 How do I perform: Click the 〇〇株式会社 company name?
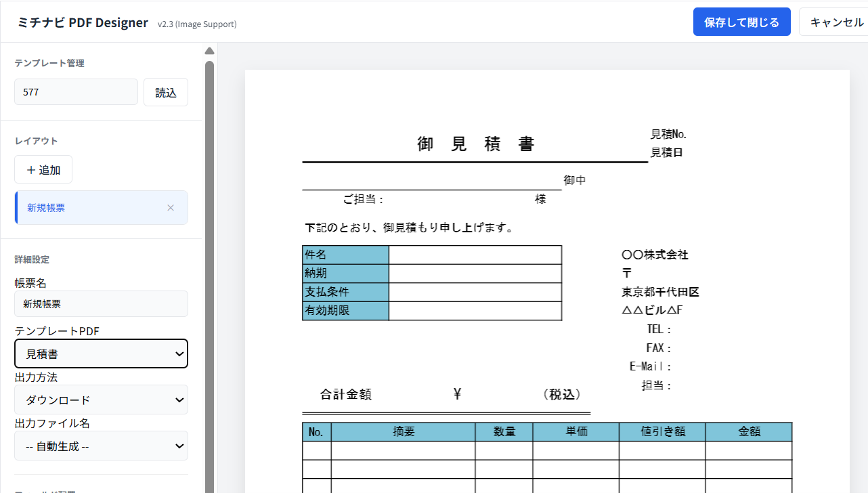655,255
